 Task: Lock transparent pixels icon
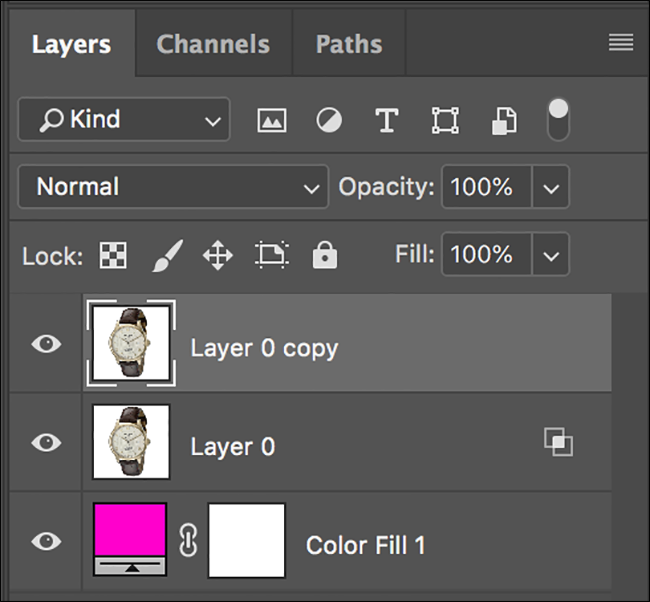(113, 256)
